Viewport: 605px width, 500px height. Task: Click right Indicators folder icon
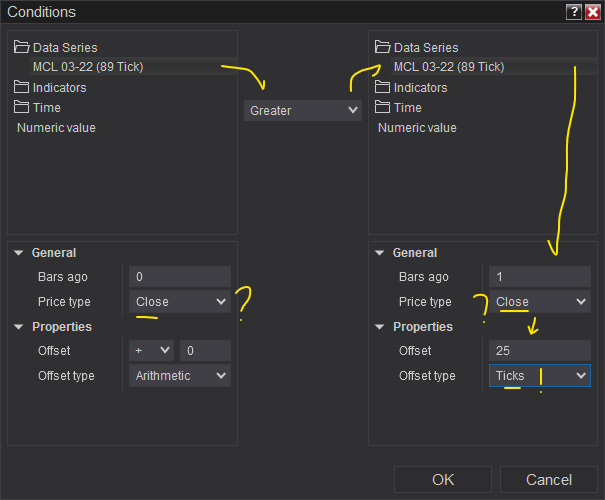(x=382, y=87)
